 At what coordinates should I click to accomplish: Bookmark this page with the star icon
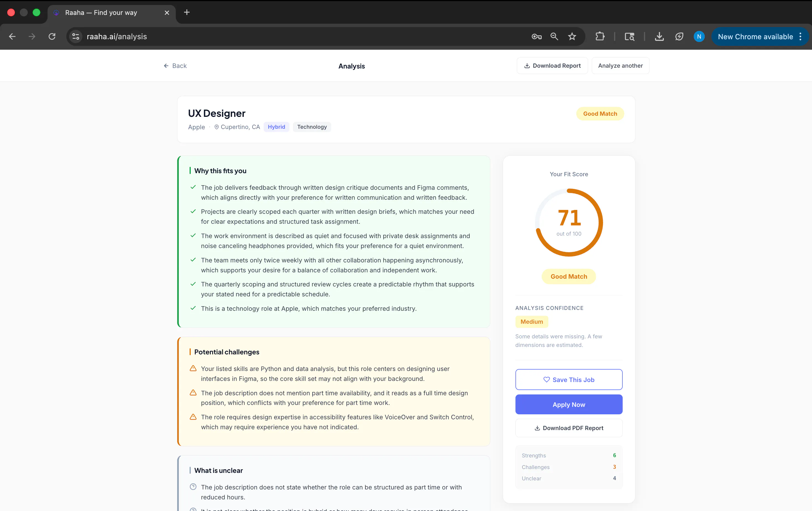tap(572, 36)
